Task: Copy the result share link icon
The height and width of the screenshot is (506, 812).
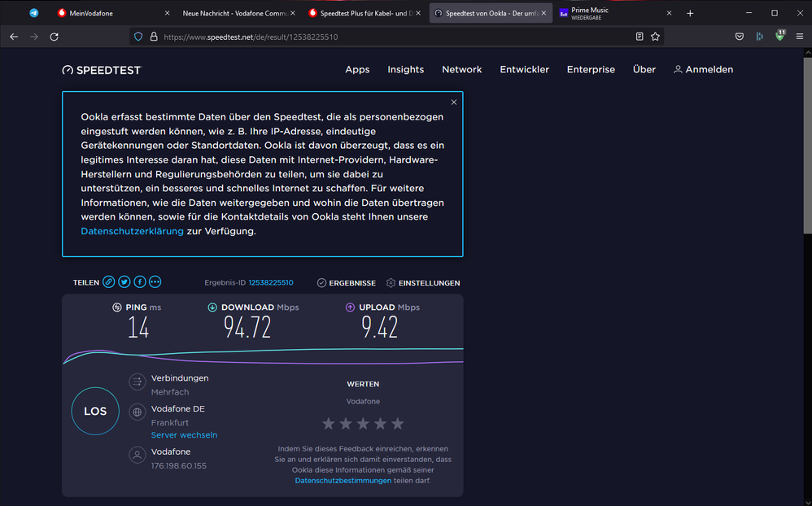Action: pyautogui.click(x=108, y=281)
